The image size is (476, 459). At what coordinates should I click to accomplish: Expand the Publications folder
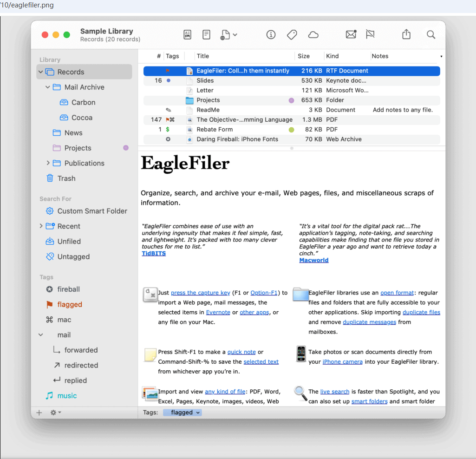click(x=48, y=163)
